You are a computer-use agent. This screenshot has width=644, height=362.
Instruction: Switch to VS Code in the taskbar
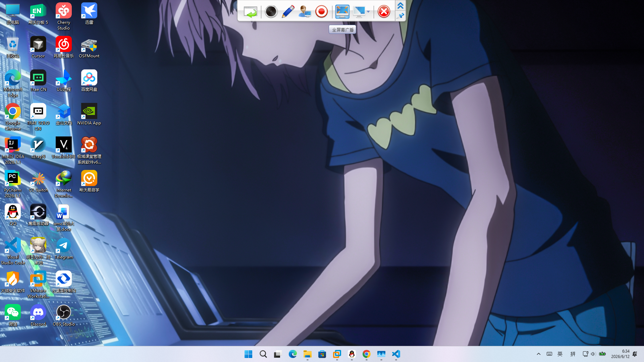tap(396, 354)
